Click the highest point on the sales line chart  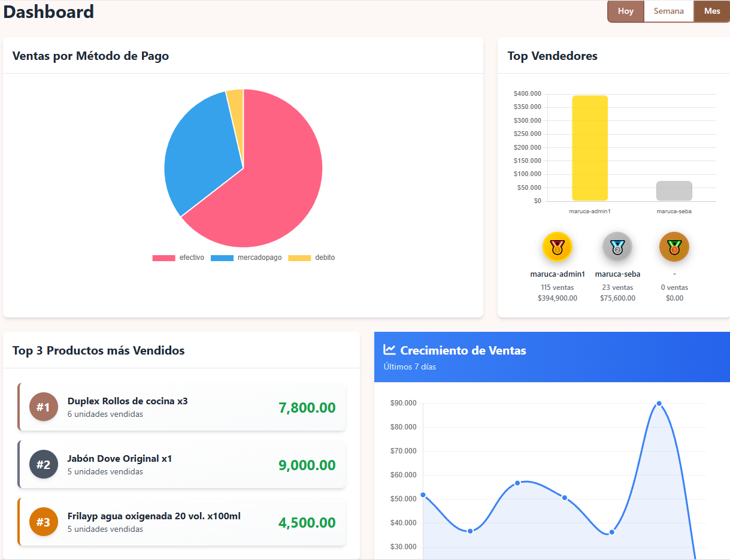coord(659,403)
